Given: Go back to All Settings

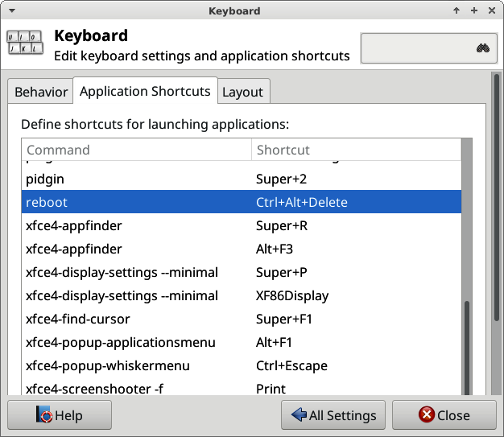Looking at the screenshot, I should tap(333, 414).
